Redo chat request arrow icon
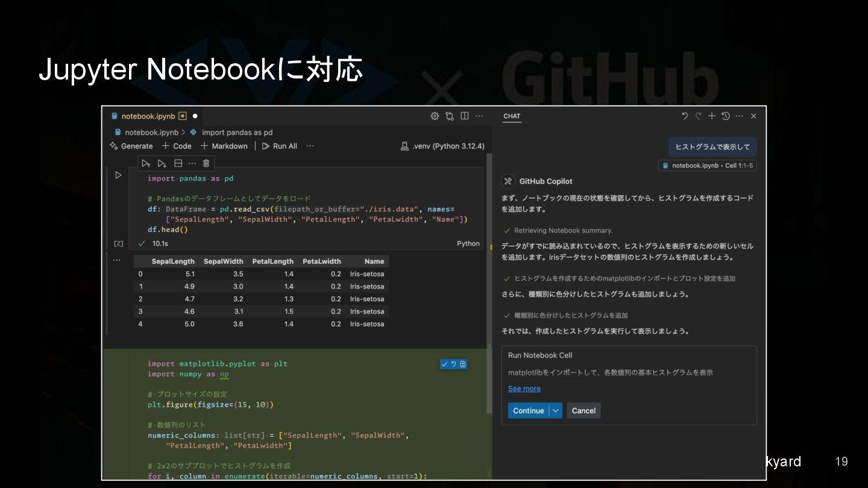This screenshot has height=488, width=868. coord(699,116)
